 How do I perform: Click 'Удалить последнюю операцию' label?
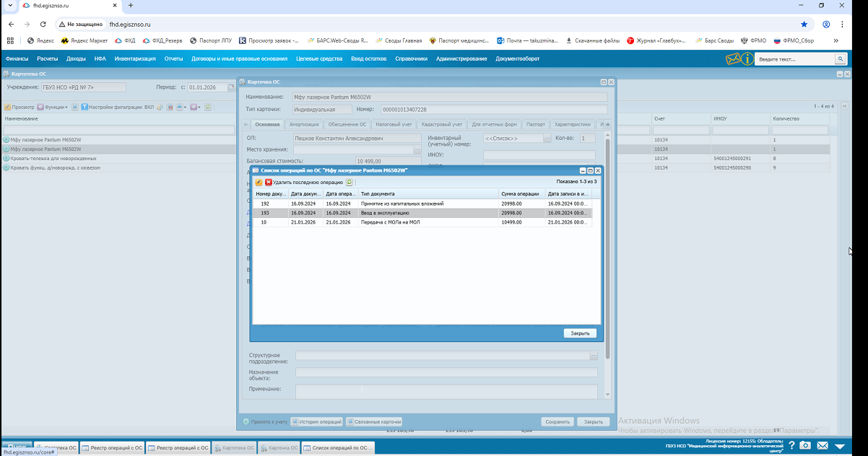coord(308,183)
